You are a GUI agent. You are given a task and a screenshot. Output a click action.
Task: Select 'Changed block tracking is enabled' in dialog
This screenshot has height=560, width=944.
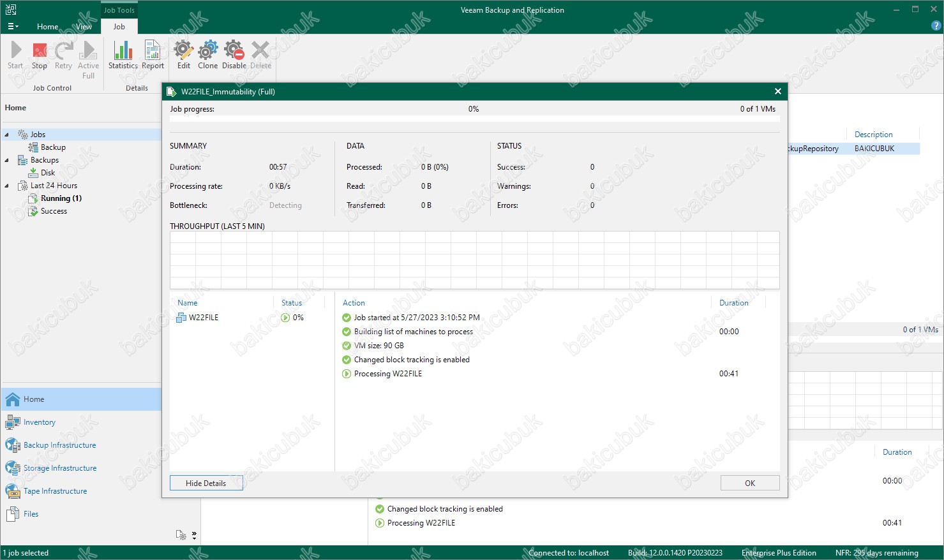click(x=412, y=360)
